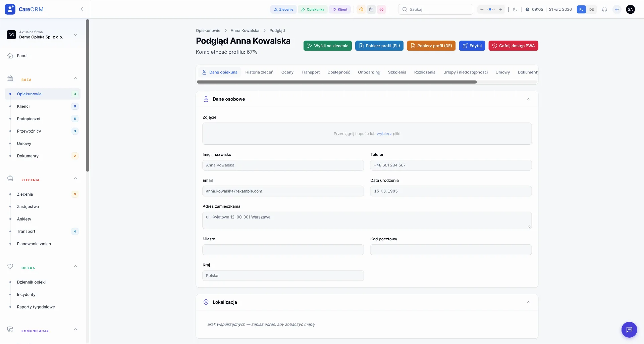
Task: Toggle dark mode moon icon
Action: (x=515, y=9)
